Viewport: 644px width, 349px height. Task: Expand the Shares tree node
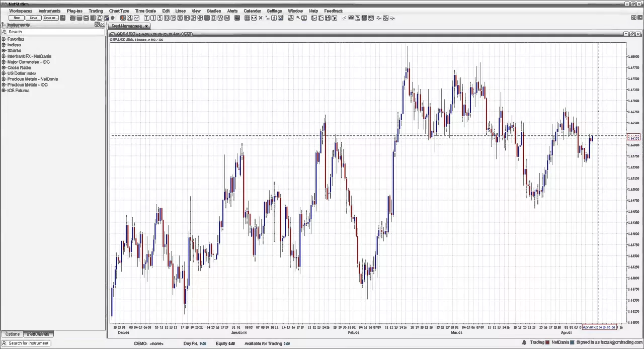pos(4,50)
